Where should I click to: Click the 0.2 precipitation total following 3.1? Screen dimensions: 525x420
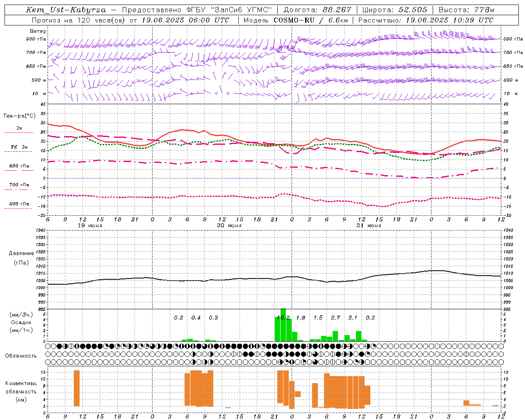370,318
